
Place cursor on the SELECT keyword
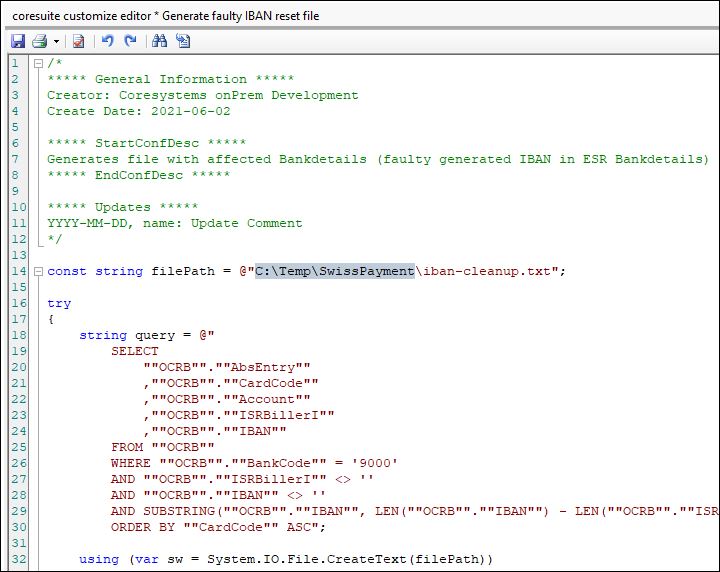point(134,351)
